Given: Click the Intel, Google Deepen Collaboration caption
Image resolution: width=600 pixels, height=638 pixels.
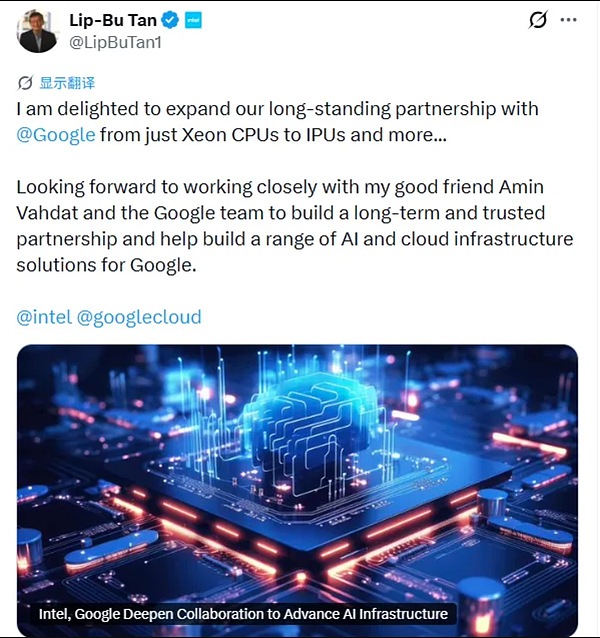Looking at the screenshot, I should pyautogui.click(x=243, y=613).
